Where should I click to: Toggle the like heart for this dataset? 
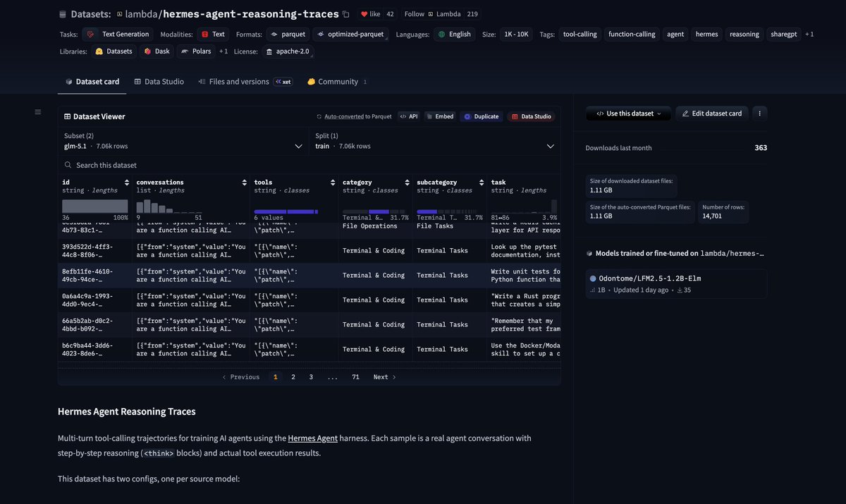click(366, 13)
